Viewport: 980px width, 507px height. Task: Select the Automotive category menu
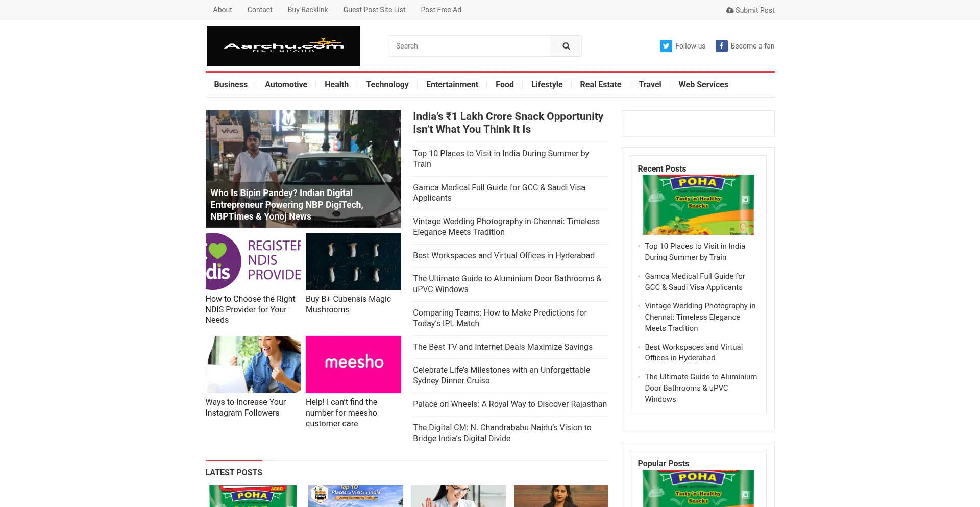click(286, 85)
